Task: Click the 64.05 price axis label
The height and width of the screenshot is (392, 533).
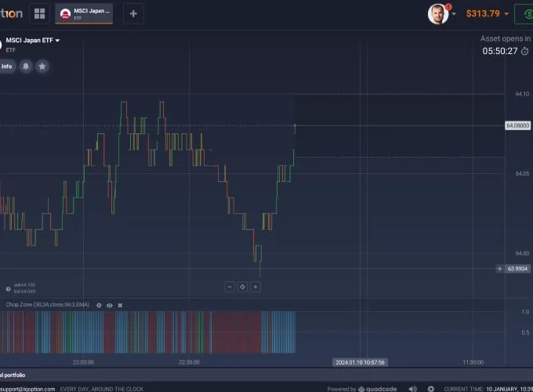Action: 522,174
